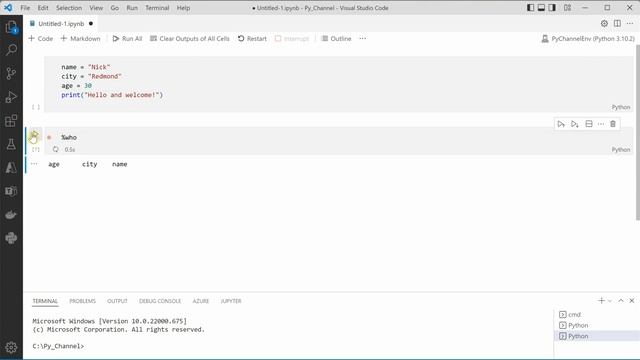Open the Run menu
Image resolution: width=640 pixels, height=360 pixels.
click(x=132, y=8)
